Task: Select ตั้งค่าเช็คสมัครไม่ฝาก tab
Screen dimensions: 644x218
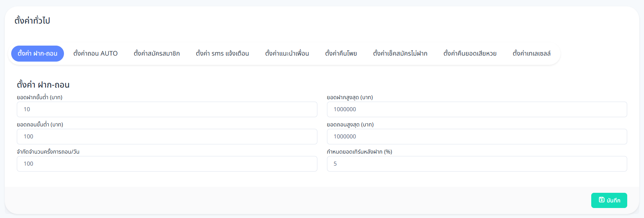Action: coord(400,54)
